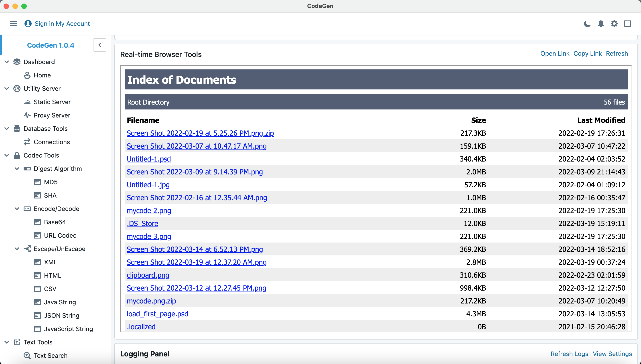Select the Static Server utility icon
Screen dimensions: 641x364
point(27,102)
